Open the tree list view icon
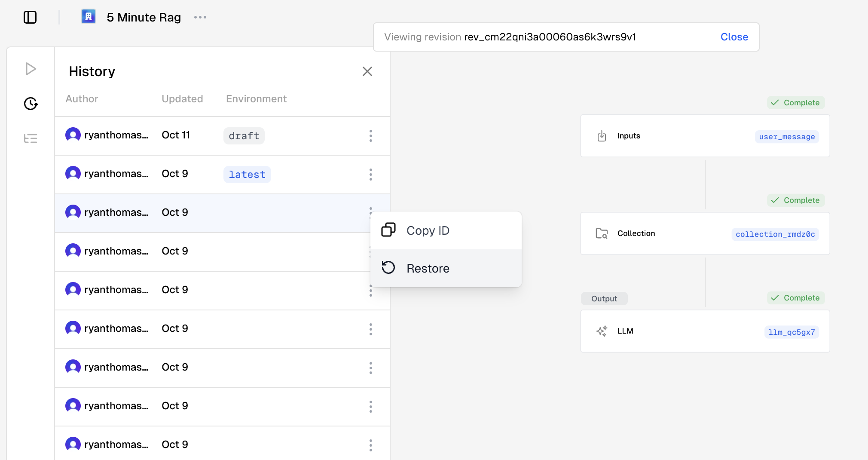Image resolution: width=868 pixels, height=460 pixels. tap(31, 138)
